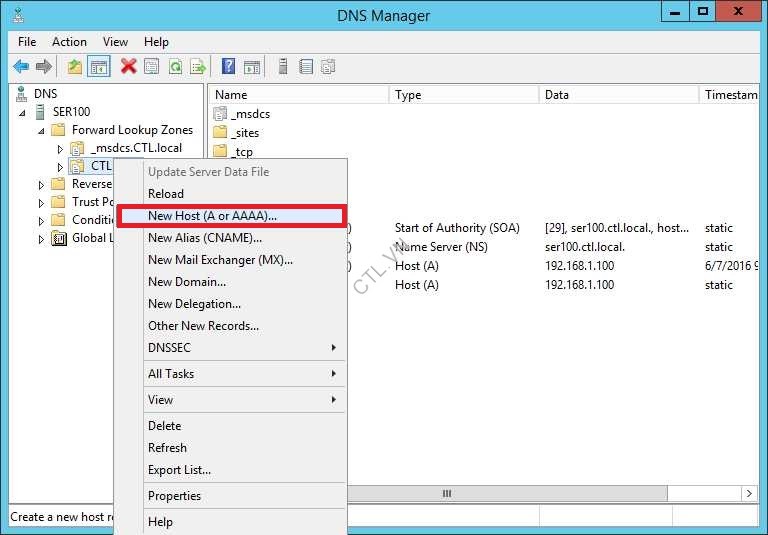Click Help at bottom of context menu
This screenshot has height=535, width=768.
tap(231, 522)
